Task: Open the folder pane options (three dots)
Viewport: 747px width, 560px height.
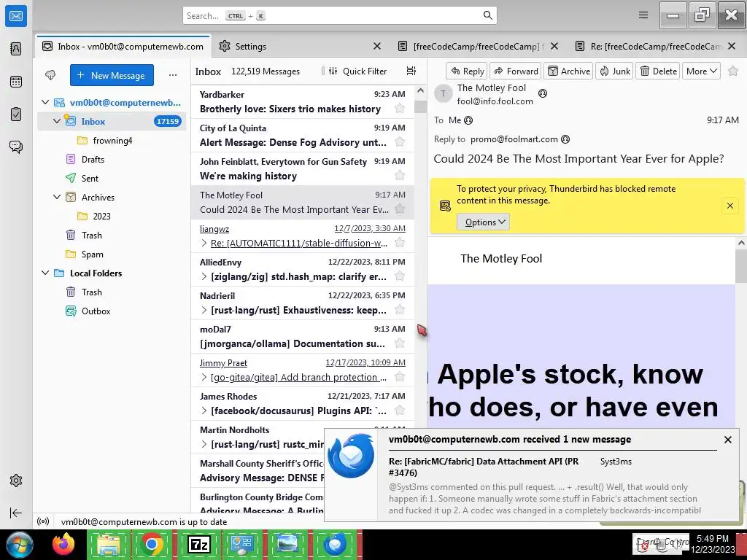Action: pyautogui.click(x=173, y=75)
